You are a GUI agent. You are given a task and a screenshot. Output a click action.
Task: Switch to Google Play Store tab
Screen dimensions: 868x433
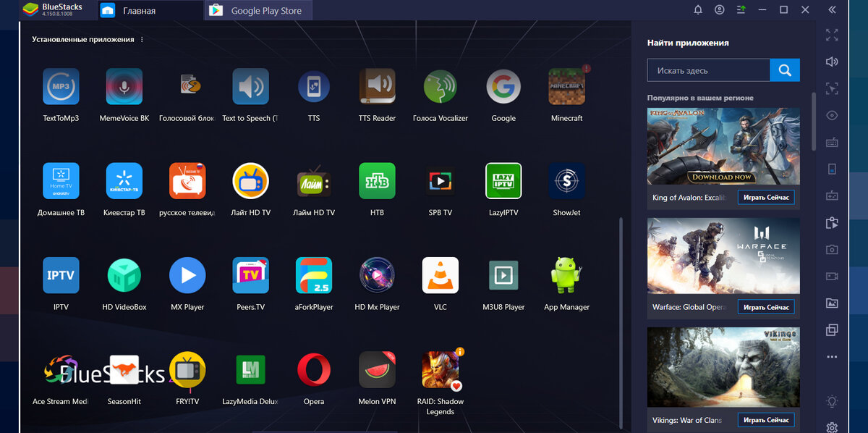[260, 10]
